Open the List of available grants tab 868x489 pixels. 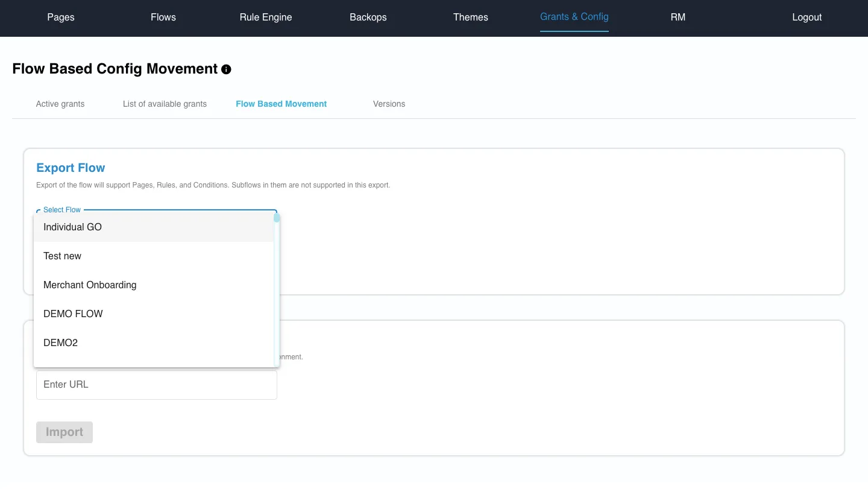pos(165,104)
